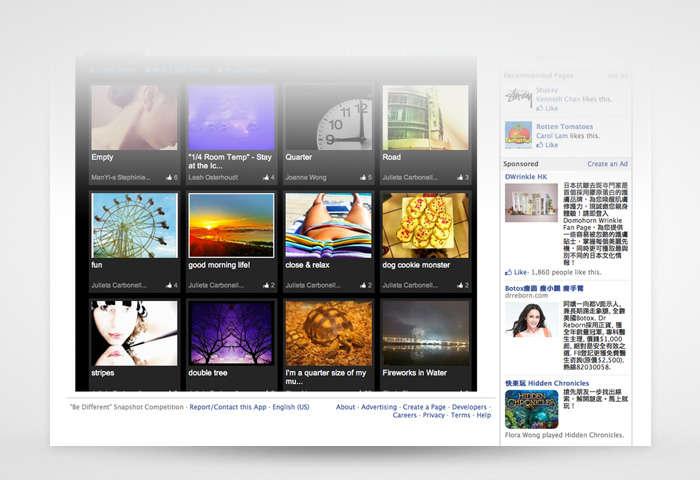Like the DWrinkle HK sponsored page

point(516,272)
